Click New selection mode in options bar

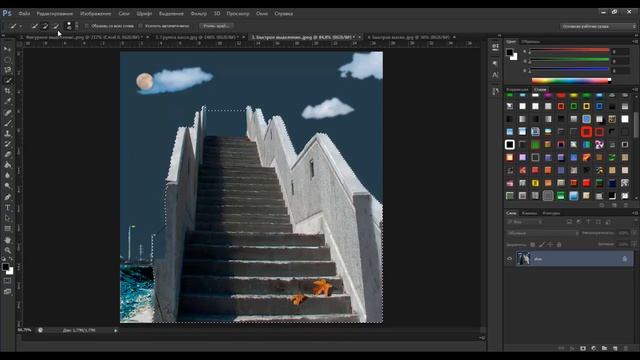pyautogui.click(x=35, y=26)
